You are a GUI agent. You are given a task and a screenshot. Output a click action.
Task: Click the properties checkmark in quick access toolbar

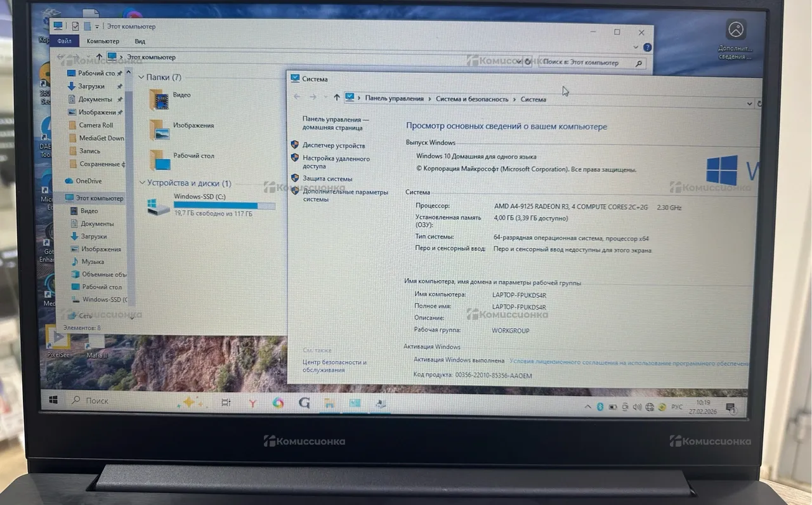tap(75, 26)
